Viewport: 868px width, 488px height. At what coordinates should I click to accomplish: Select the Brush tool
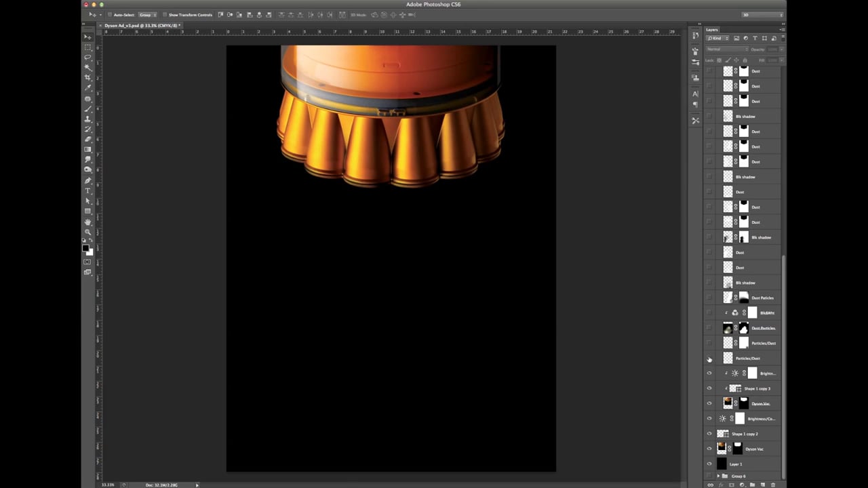point(87,108)
